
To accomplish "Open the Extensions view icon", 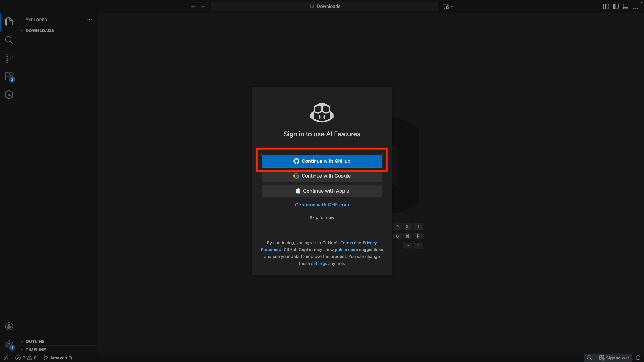I will [9, 76].
